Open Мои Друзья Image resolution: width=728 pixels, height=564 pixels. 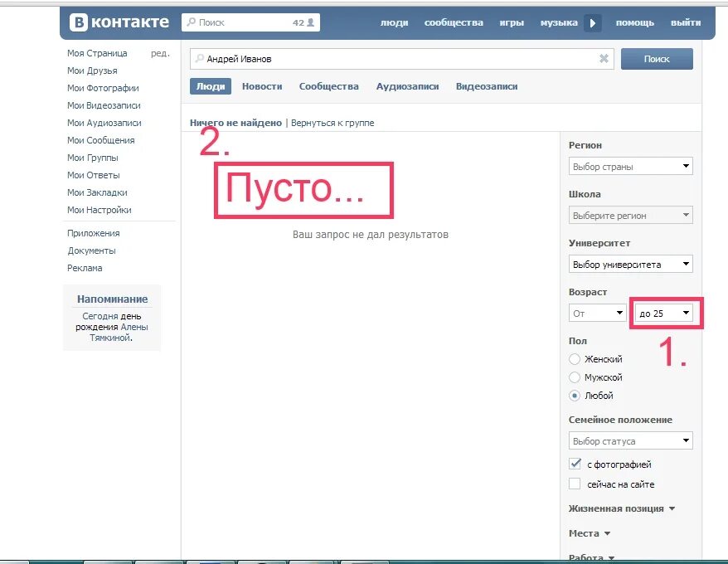pos(92,70)
